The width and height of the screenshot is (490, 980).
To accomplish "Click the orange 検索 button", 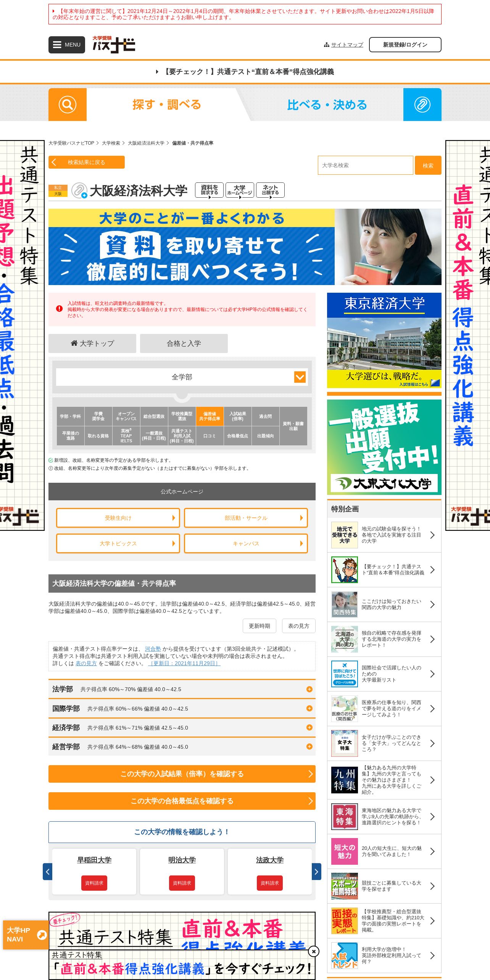I will 428,165.
